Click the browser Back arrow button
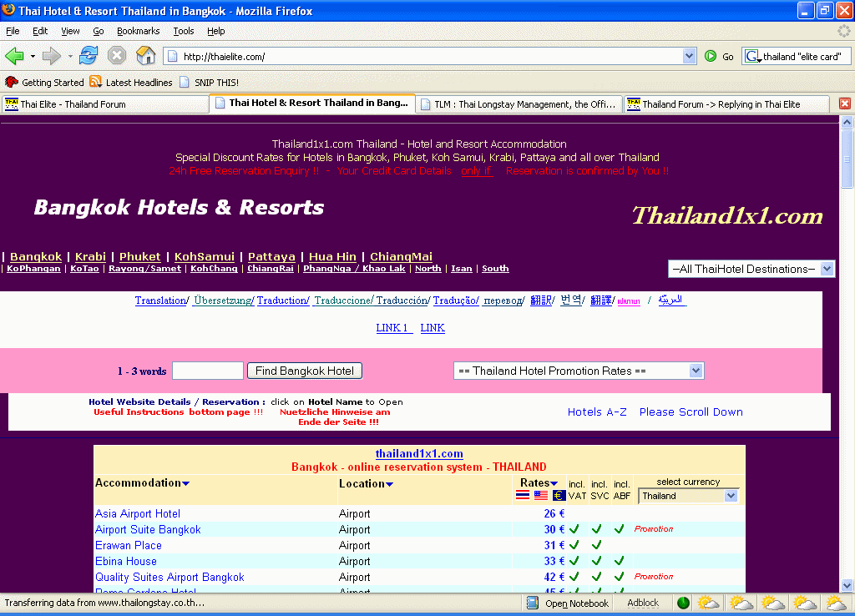The width and height of the screenshot is (855, 616). (x=14, y=56)
